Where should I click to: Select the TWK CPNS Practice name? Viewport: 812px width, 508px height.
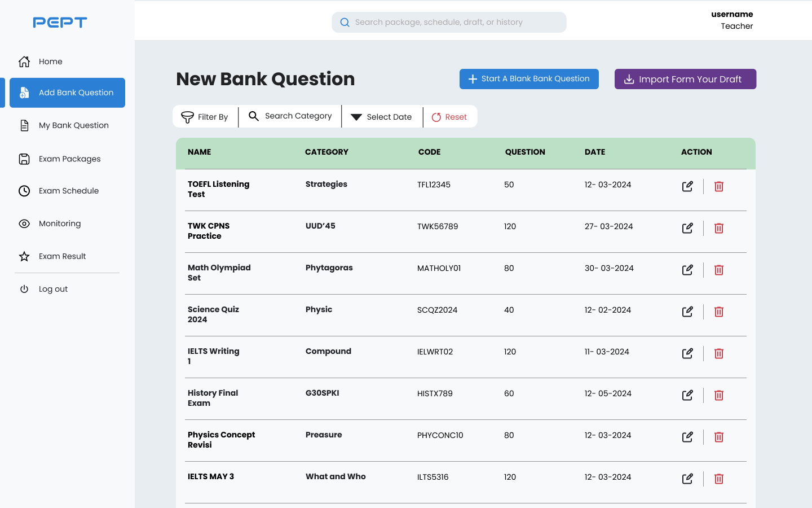point(209,231)
